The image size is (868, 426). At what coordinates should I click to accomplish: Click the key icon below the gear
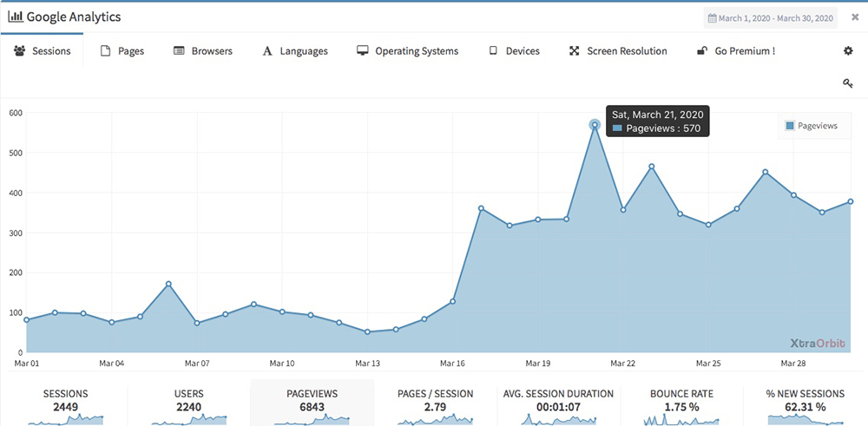[847, 83]
